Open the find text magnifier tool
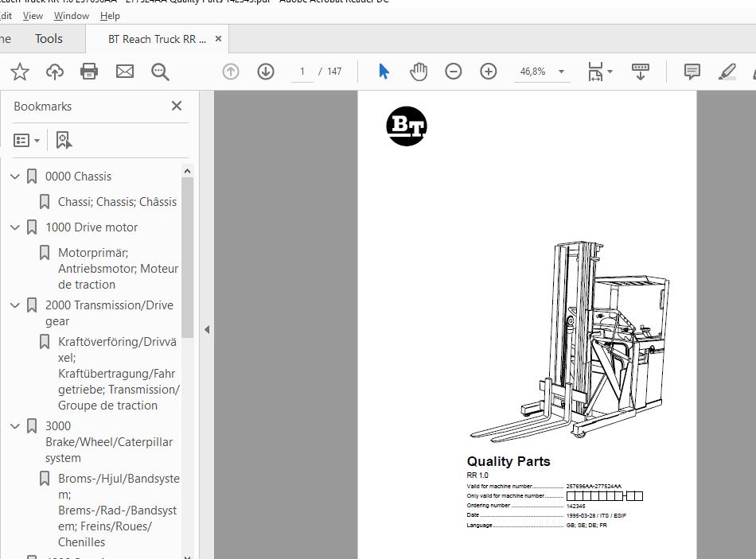Screen dimensions: 756x559 (x=160, y=72)
